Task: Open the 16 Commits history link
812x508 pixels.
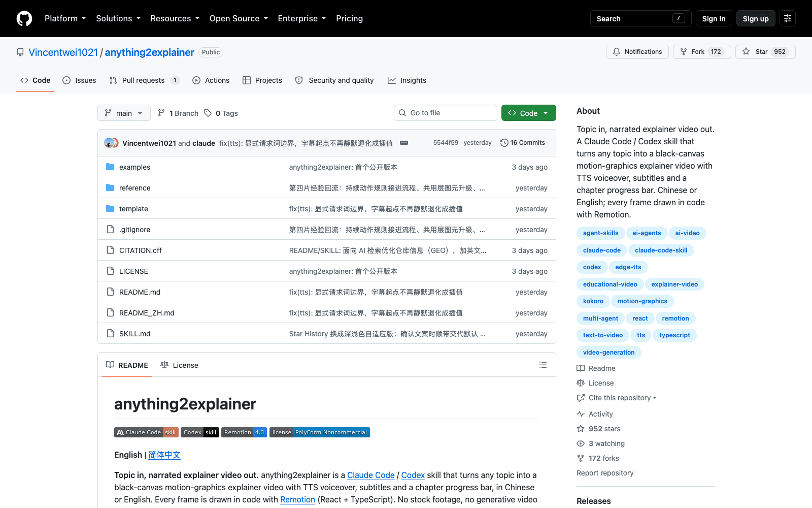Action: (x=523, y=143)
